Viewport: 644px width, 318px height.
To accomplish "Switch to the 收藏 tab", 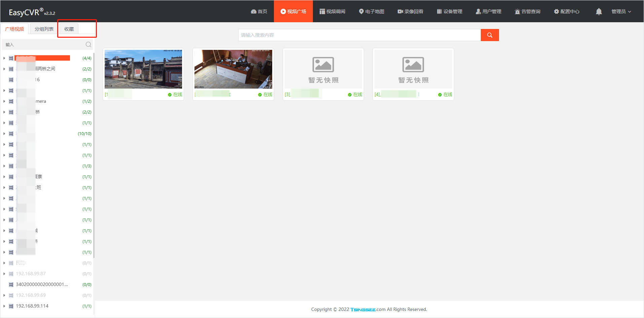I will coord(69,29).
